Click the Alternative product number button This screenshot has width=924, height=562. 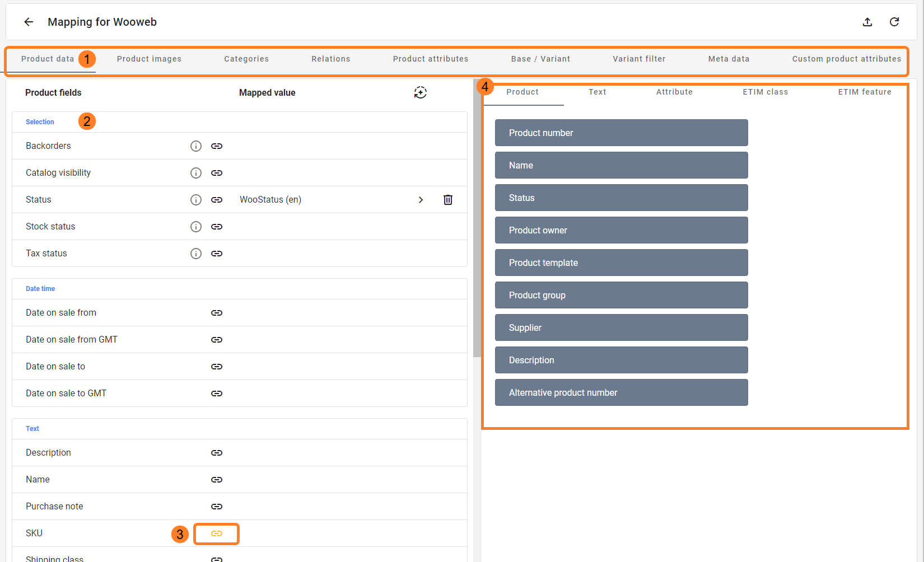pyautogui.click(x=622, y=392)
